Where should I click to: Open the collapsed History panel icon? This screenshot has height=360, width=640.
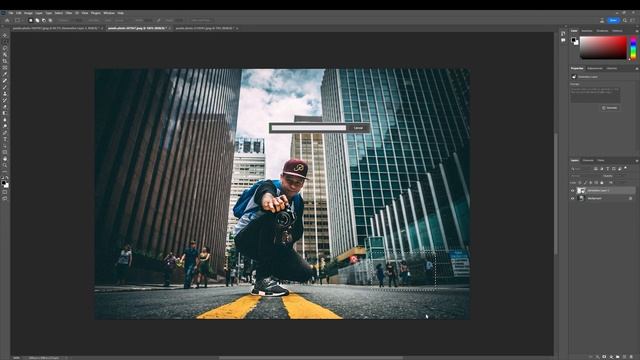pyautogui.click(x=563, y=33)
